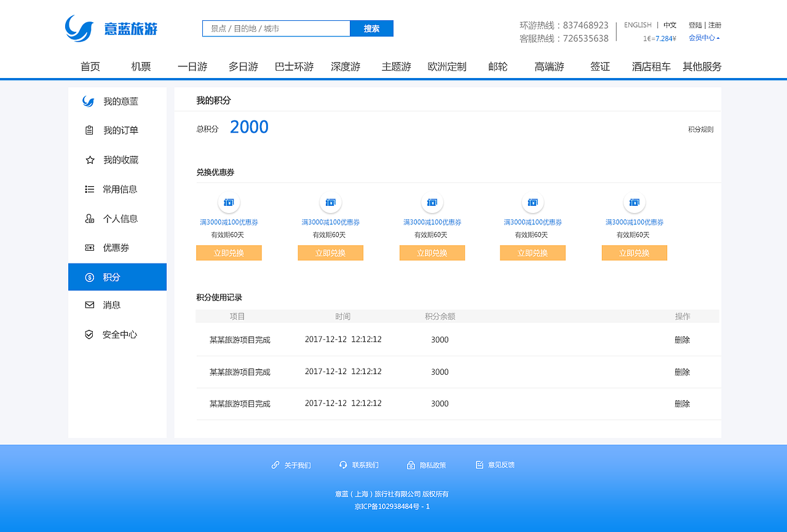The image size is (787, 532).
Task: Click 立即兑换 under the fifth coupon
Action: pos(635,253)
